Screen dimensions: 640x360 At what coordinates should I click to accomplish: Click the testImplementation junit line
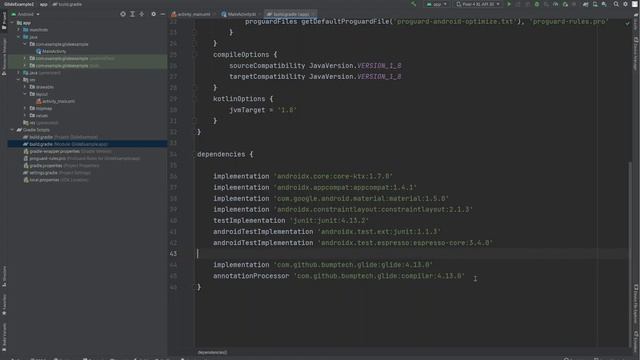pos(291,220)
